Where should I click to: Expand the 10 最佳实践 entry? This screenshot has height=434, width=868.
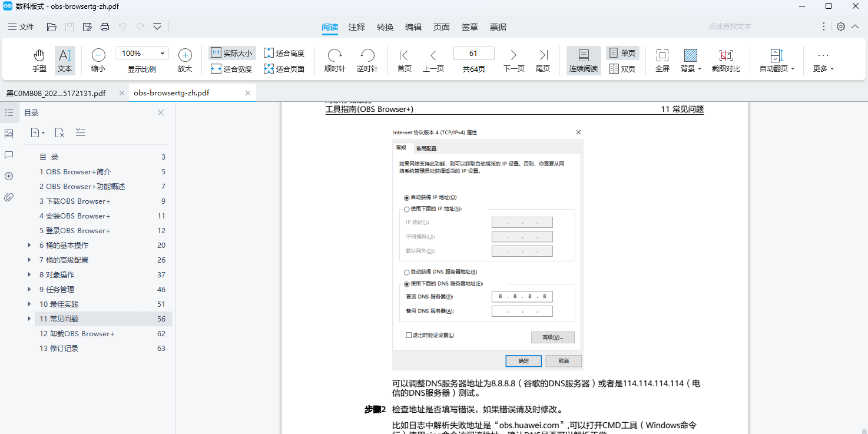(29, 304)
